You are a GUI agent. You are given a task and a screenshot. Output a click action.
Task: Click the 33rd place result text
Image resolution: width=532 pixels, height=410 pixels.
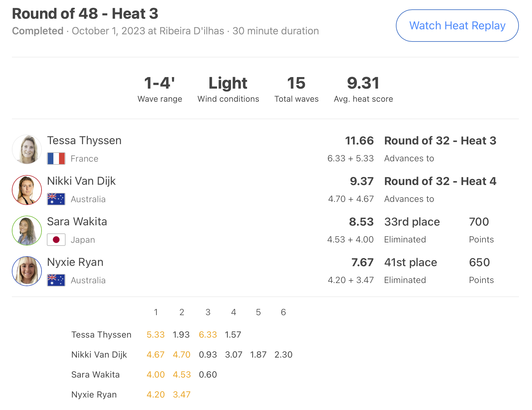(412, 222)
